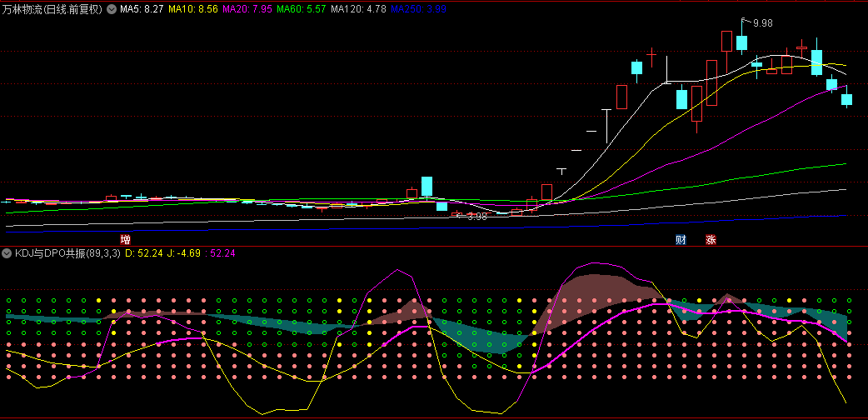The height and width of the screenshot is (420, 868).
Task: Expand the main chart options dropdown arrow
Action: (x=112, y=10)
